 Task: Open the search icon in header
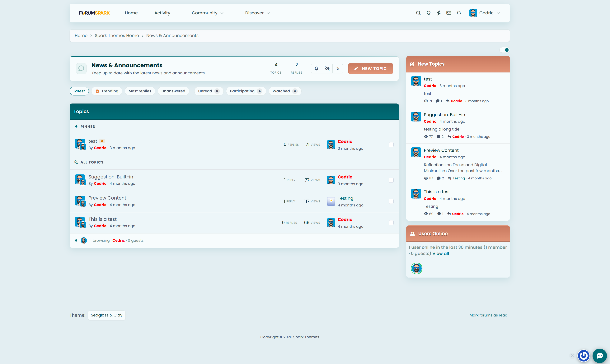pyautogui.click(x=418, y=13)
